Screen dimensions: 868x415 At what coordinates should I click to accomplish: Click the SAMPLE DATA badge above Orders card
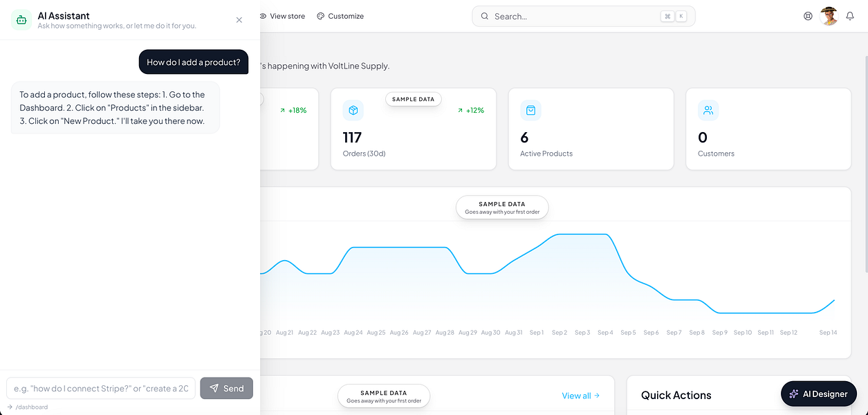tap(414, 99)
